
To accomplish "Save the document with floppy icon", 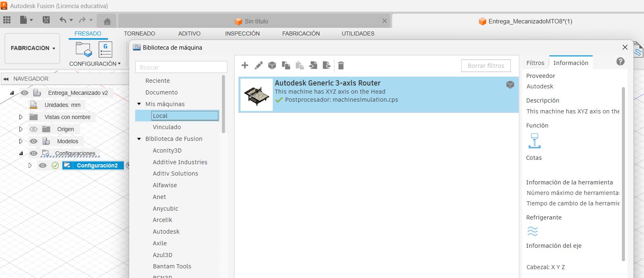I will 46,20.
